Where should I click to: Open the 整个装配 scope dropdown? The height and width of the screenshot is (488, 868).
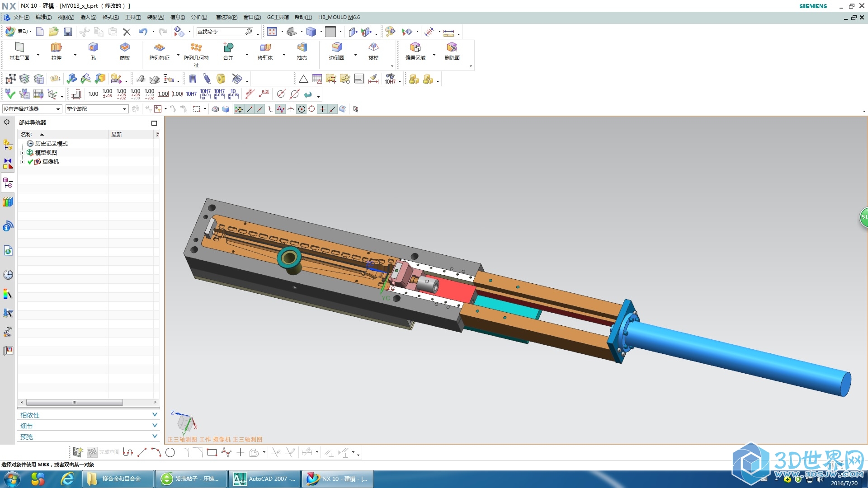tap(97, 109)
